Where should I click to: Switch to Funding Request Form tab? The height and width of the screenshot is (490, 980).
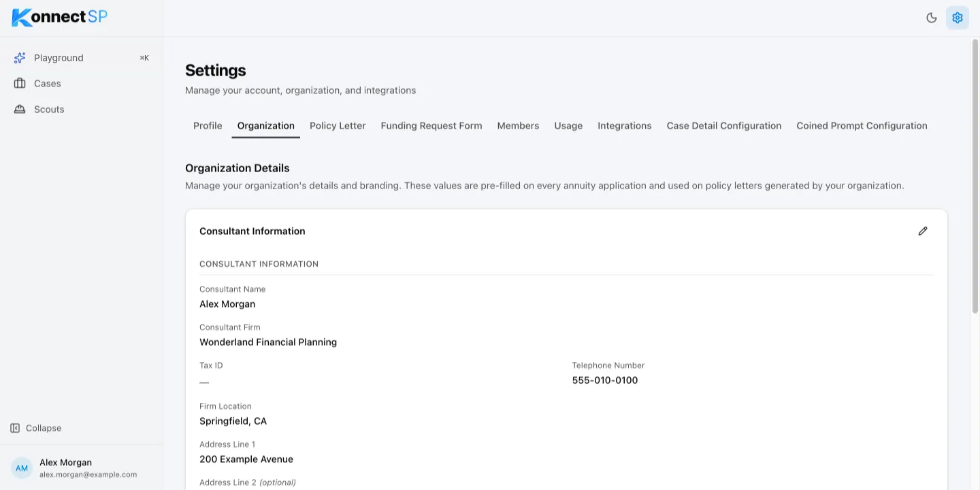pos(431,126)
